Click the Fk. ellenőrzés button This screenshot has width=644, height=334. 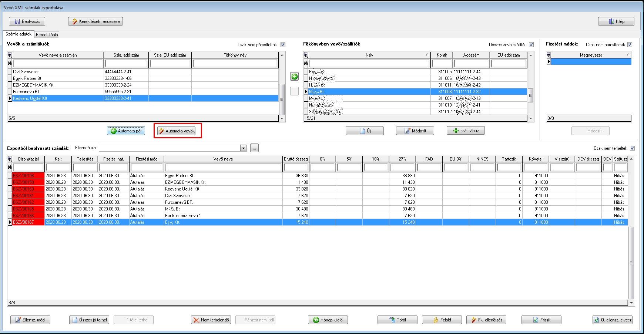click(x=486, y=320)
